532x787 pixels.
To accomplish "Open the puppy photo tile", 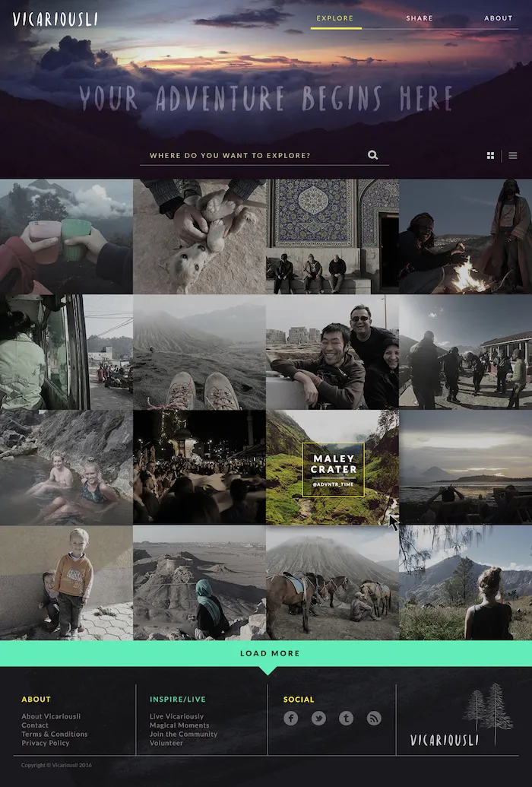I will click(199, 236).
